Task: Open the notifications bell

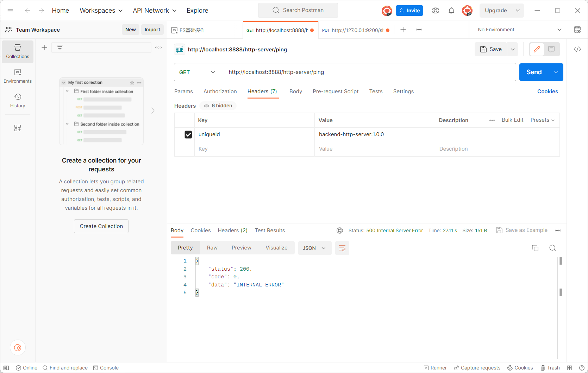Action: pyautogui.click(x=451, y=11)
